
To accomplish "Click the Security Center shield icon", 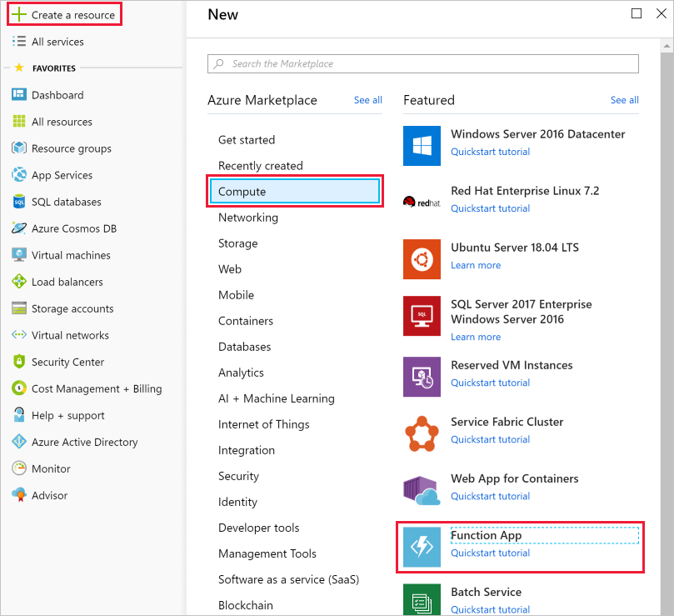I will tap(19, 361).
